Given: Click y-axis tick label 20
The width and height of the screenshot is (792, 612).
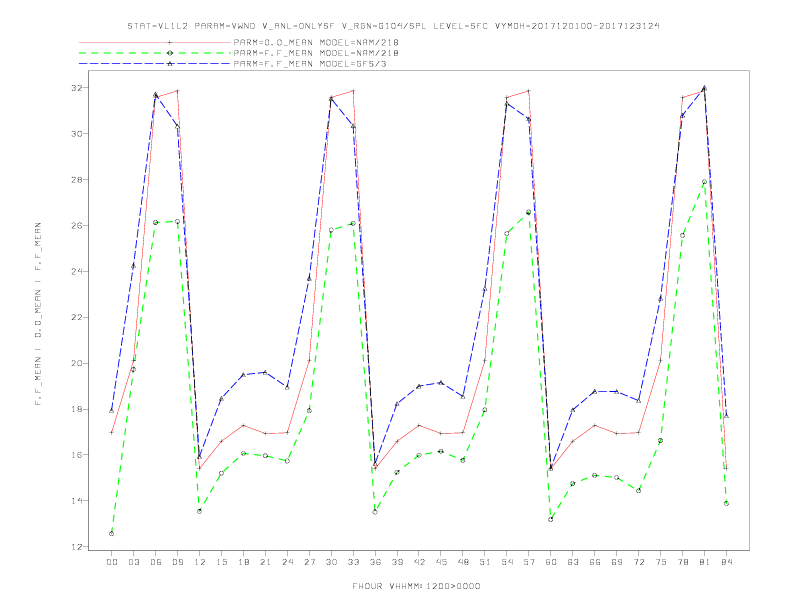Looking at the screenshot, I should click(77, 364).
